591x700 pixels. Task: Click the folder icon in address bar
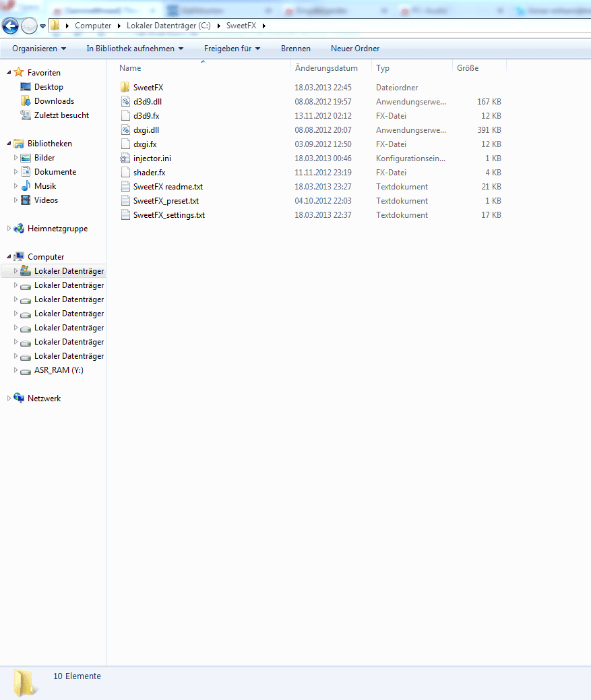click(55, 26)
